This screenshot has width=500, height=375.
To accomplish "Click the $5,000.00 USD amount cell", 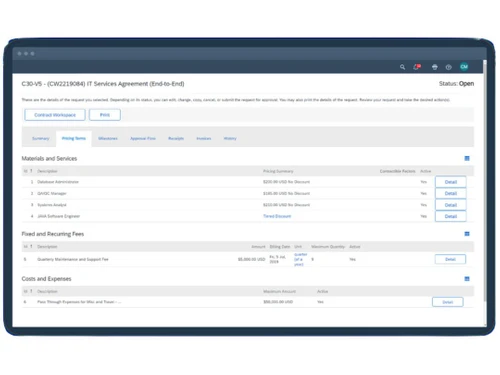I will tap(251, 259).
